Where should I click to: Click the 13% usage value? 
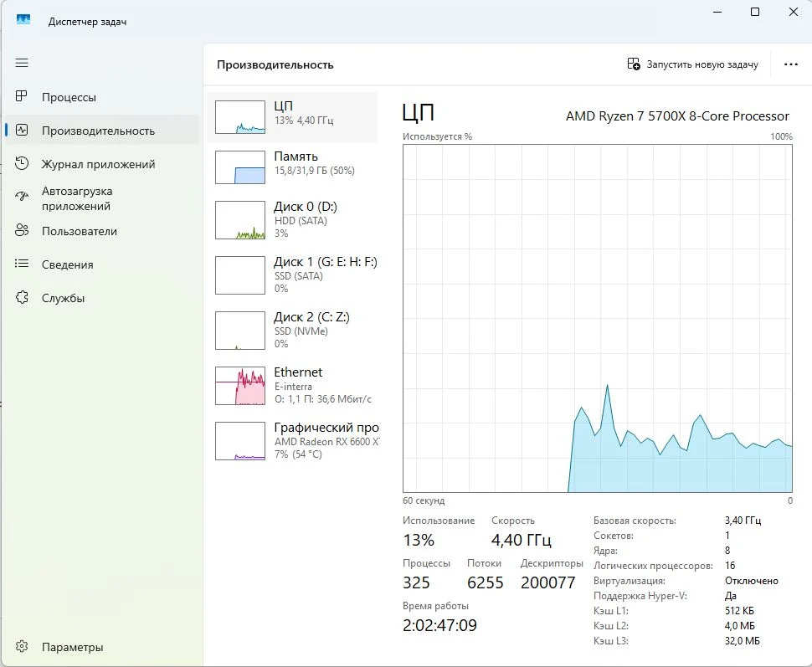(419, 540)
